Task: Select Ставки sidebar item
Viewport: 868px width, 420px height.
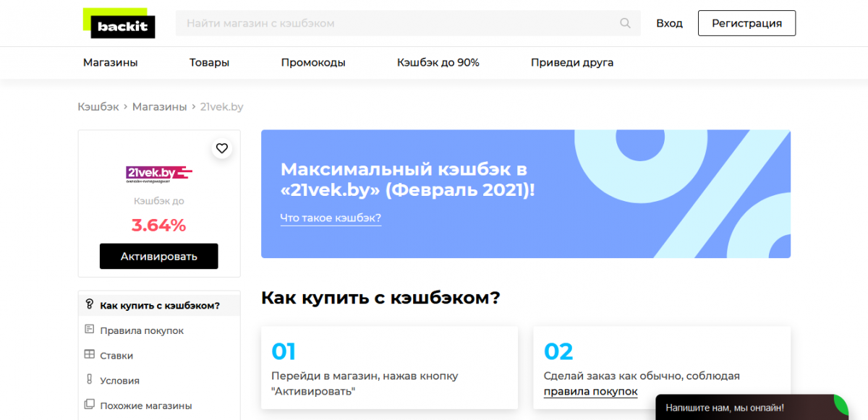Action: tap(116, 356)
